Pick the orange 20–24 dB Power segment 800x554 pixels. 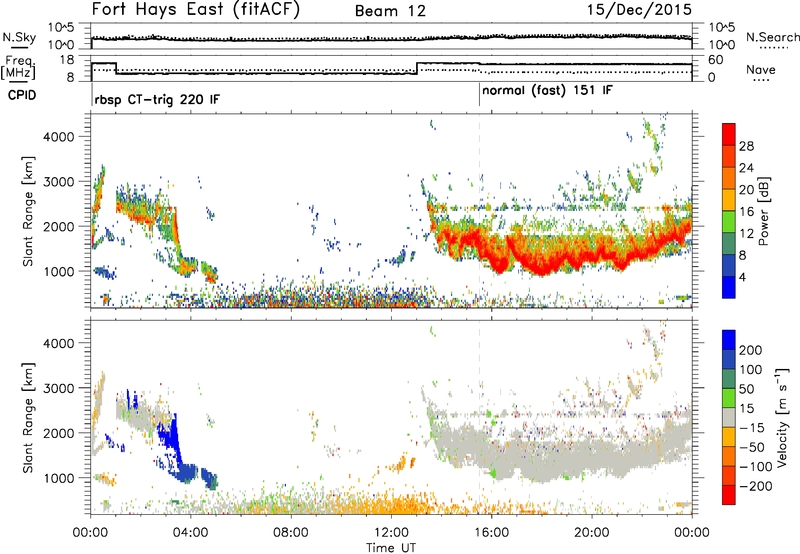coord(729,178)
